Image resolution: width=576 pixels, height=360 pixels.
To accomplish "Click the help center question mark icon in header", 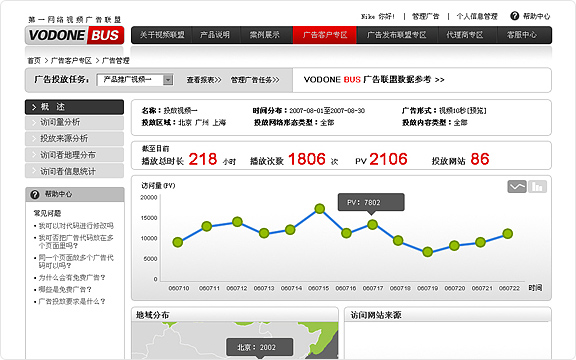I will pos(515,16).
